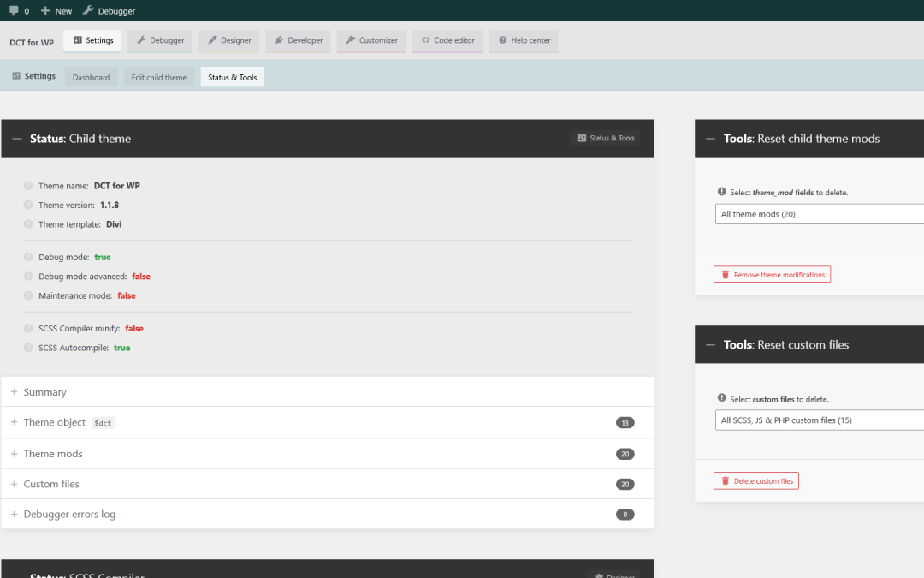Open the Debugger main tab
Image resolution: width=924 pixels, height=578 pixels.
coord(160,41)
